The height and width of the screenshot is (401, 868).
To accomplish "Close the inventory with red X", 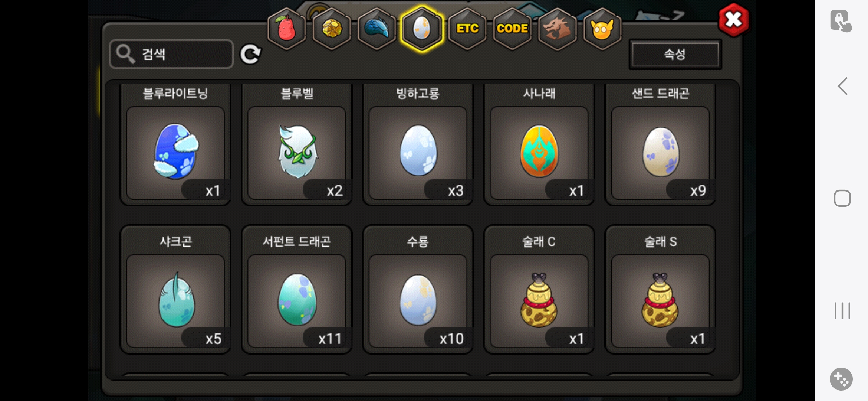I will pyautogui.click(x=734, y=20).
